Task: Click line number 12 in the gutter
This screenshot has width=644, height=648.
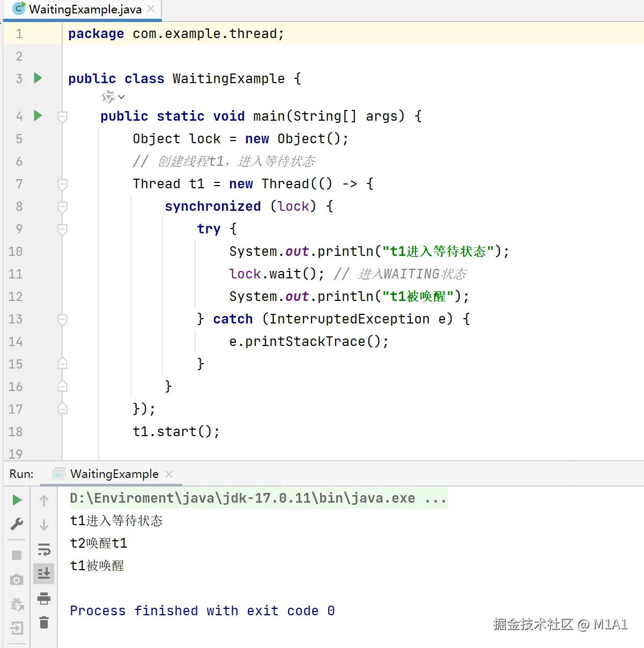Action: tap(16, 297)
